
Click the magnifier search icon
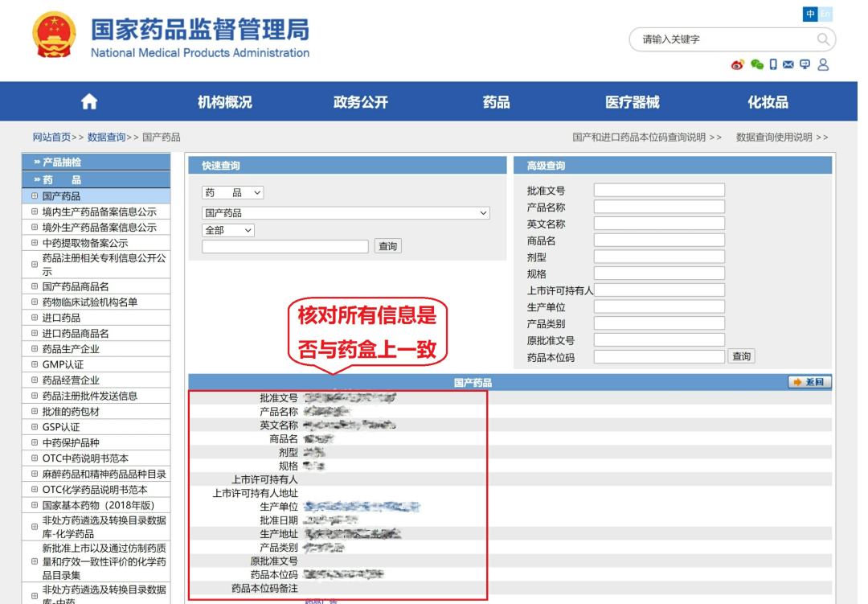point(823,39)
